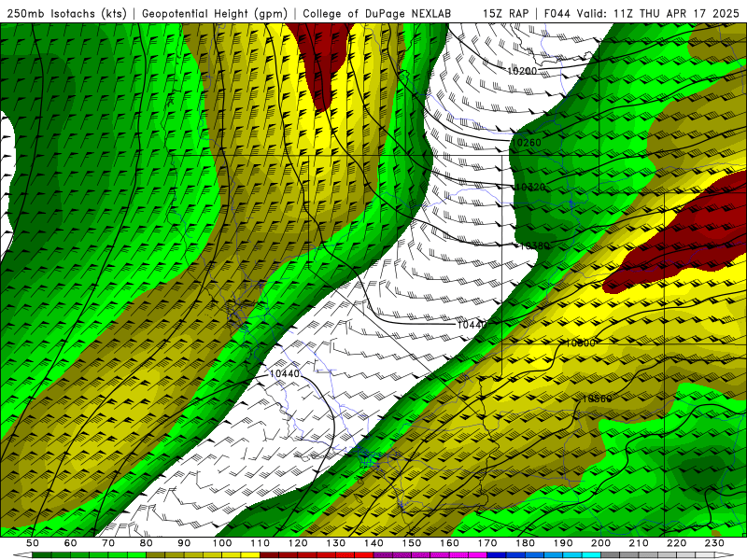Click the 100 knot colorbar label

point(222,543)
